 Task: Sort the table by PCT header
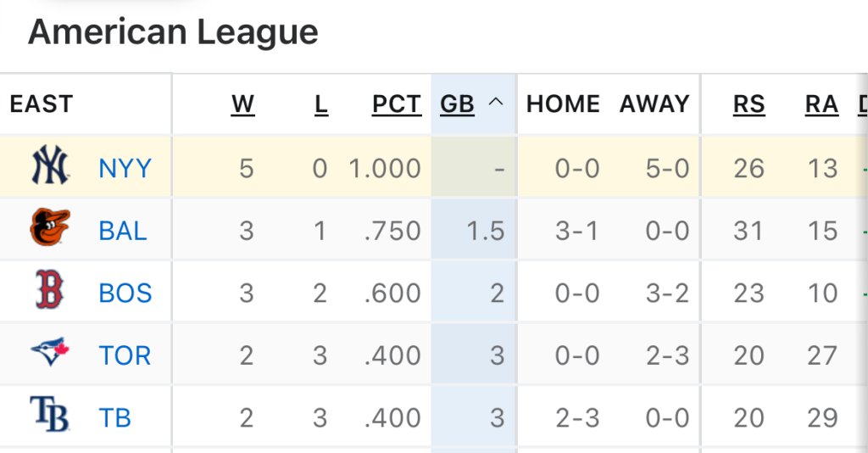point(396,104)
